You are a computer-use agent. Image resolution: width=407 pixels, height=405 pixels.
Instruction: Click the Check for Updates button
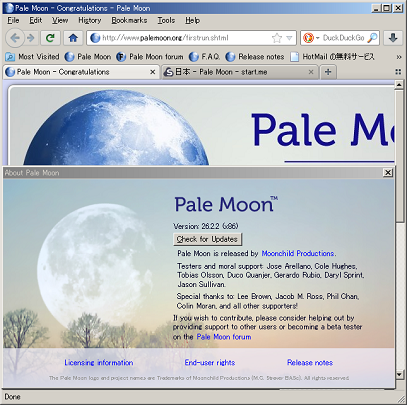[207, 239]
